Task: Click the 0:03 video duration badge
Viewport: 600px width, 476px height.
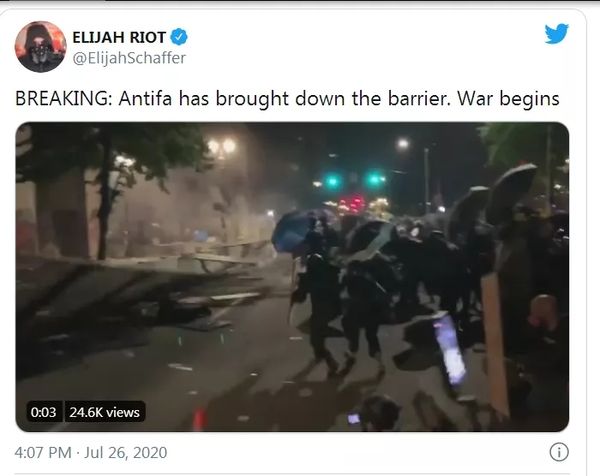Action: tap(43, 412)
